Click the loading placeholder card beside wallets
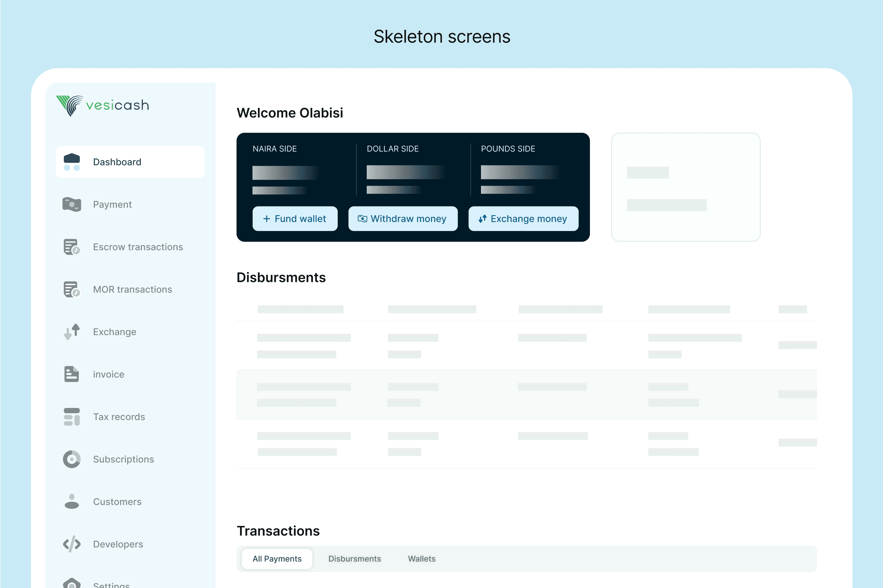 pos(685,187)
